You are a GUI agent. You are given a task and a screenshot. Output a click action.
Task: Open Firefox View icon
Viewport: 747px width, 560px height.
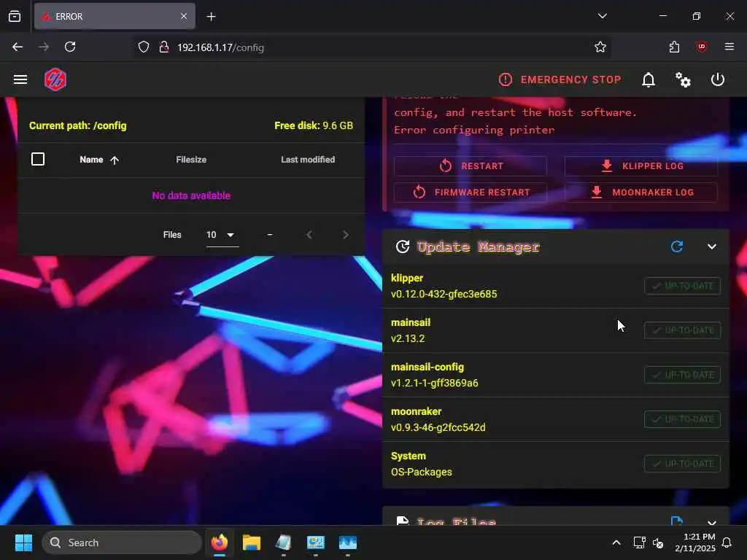[15, 16]
